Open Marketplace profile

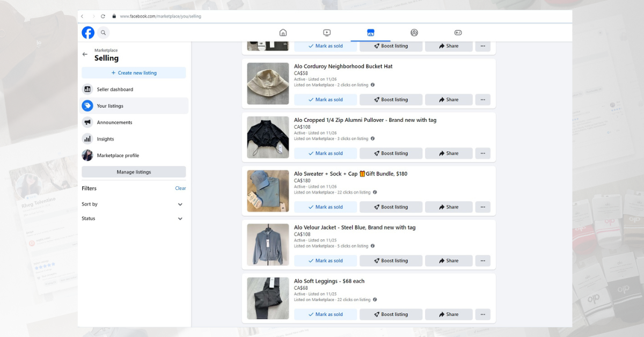pos(135,156)
